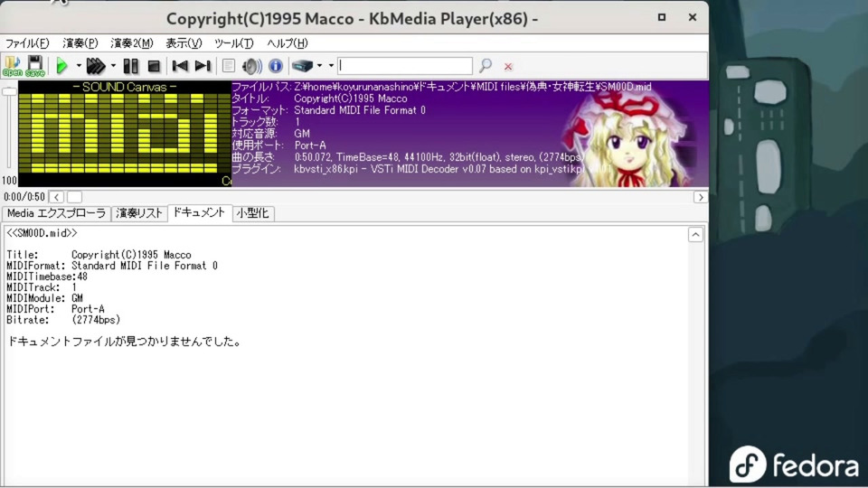Open the 演奏2(M) menu
Screen dimensions: 868x488
pyautogui.click(x=132, y=43)
